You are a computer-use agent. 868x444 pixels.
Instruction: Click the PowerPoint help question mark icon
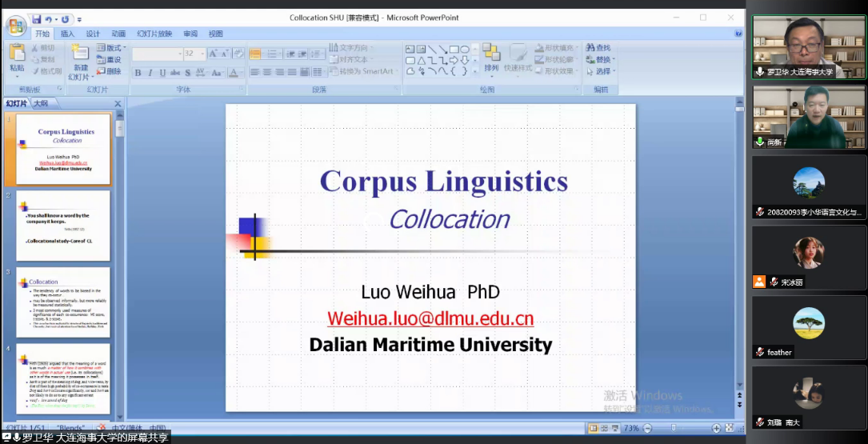(738, 34)
